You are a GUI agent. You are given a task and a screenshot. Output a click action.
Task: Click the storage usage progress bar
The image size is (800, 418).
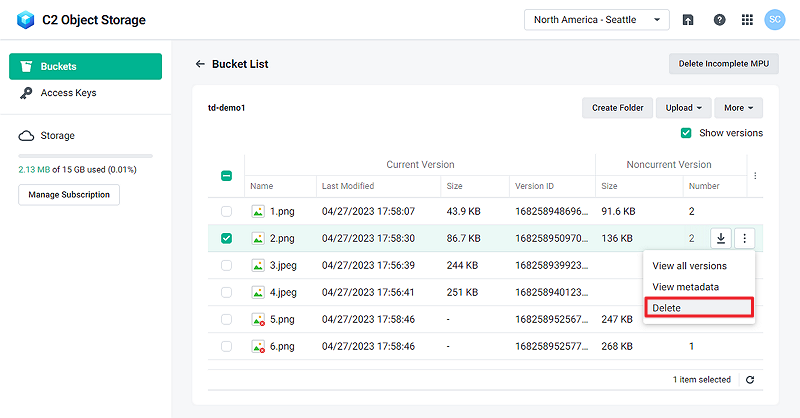pos(86,156)
